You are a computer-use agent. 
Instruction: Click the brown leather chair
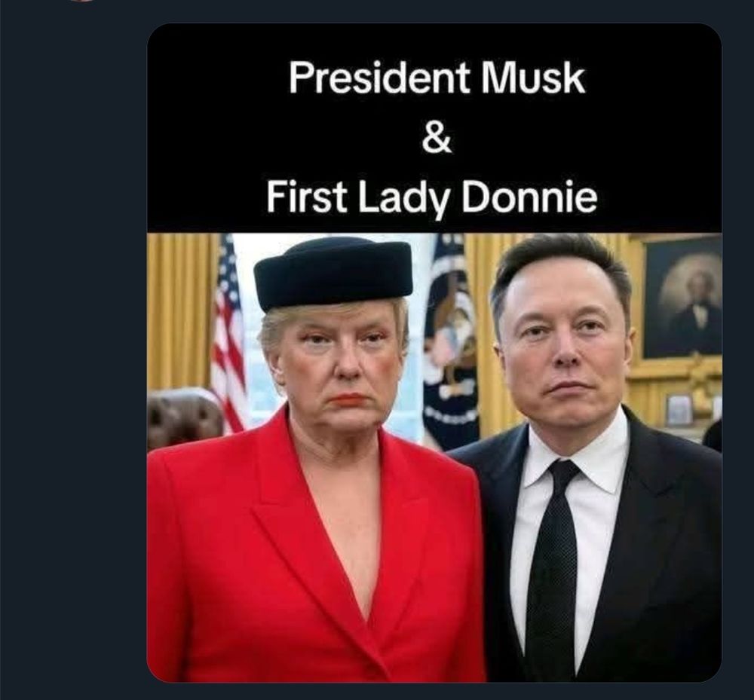point(182,417)
